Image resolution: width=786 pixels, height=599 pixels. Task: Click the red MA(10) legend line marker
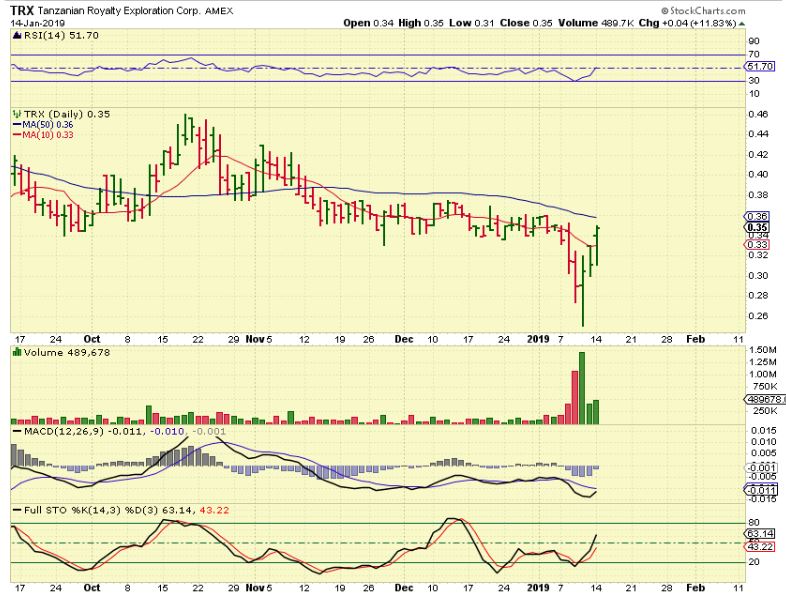point(15,135)
